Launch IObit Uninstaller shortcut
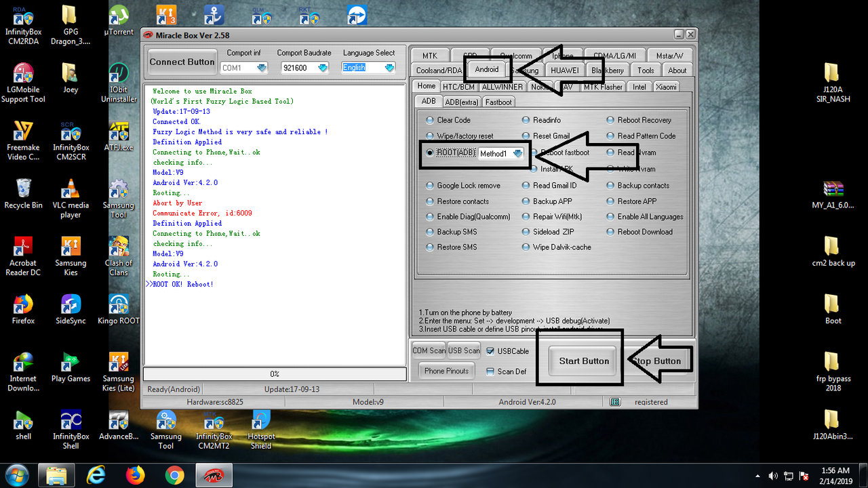 pos(119,83)
